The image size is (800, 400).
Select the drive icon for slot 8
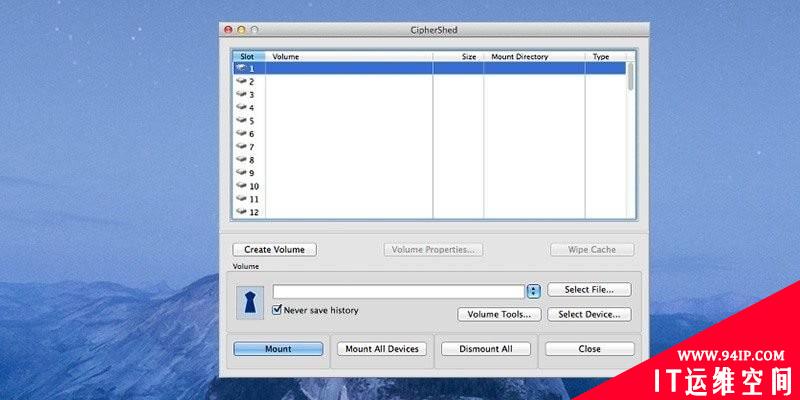pyautogui.click(x=242, y=160)
